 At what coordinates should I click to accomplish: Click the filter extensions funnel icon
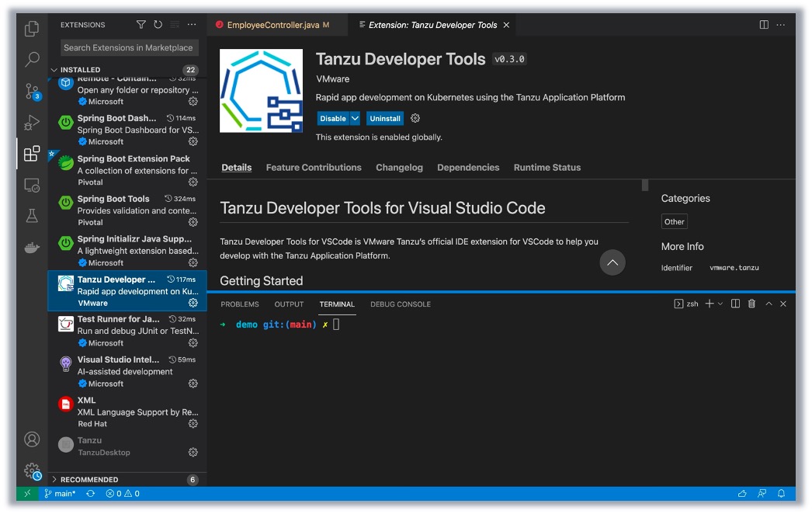[x=141, y=25]
